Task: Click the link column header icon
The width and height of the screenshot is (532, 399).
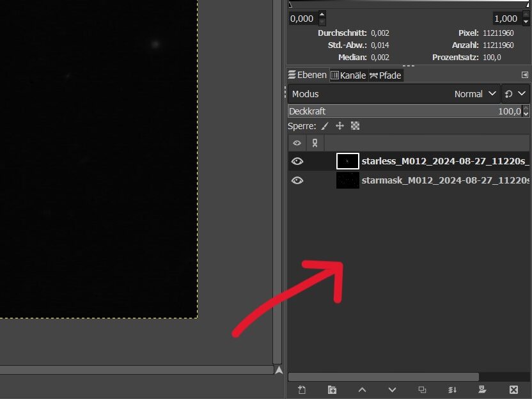Action: 315,143
